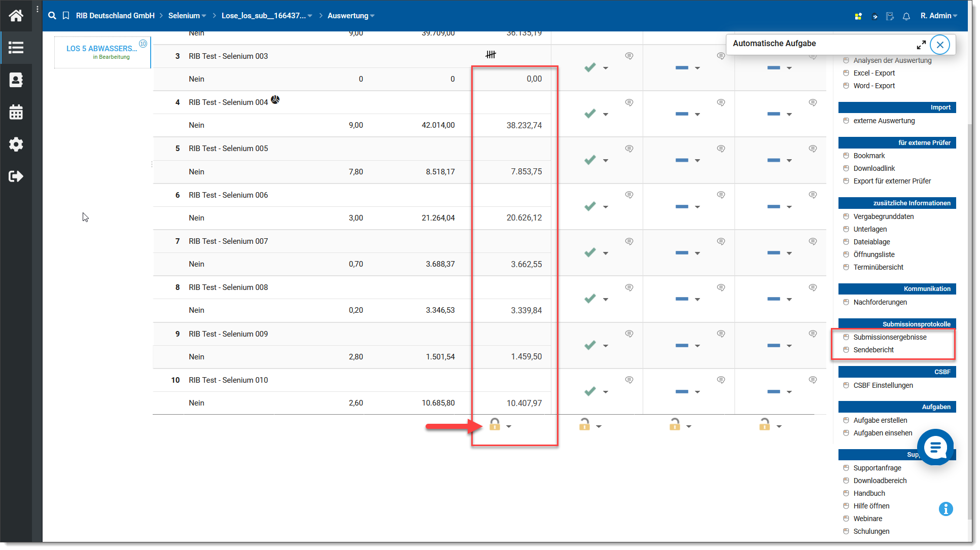The image size is (980, 550).
Task: Expand the Automatische Aufgabe panel
Action: pyautogui.click(x=921, y=45)
